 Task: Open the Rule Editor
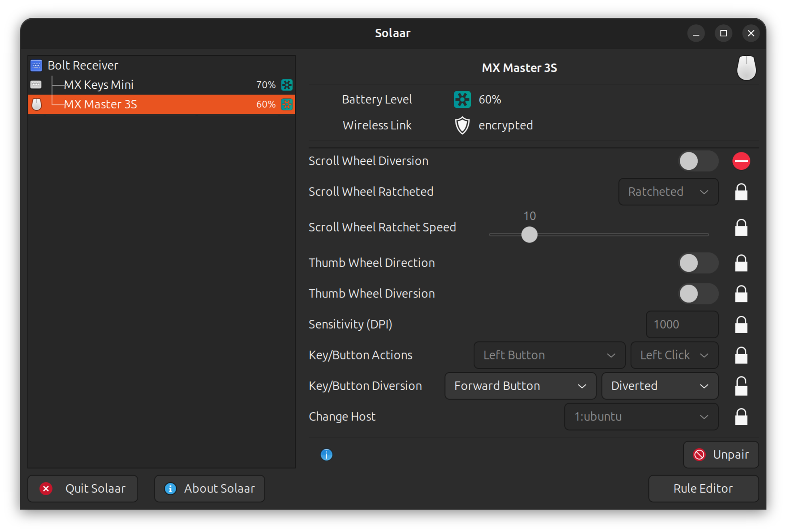(x=703, y=488)
